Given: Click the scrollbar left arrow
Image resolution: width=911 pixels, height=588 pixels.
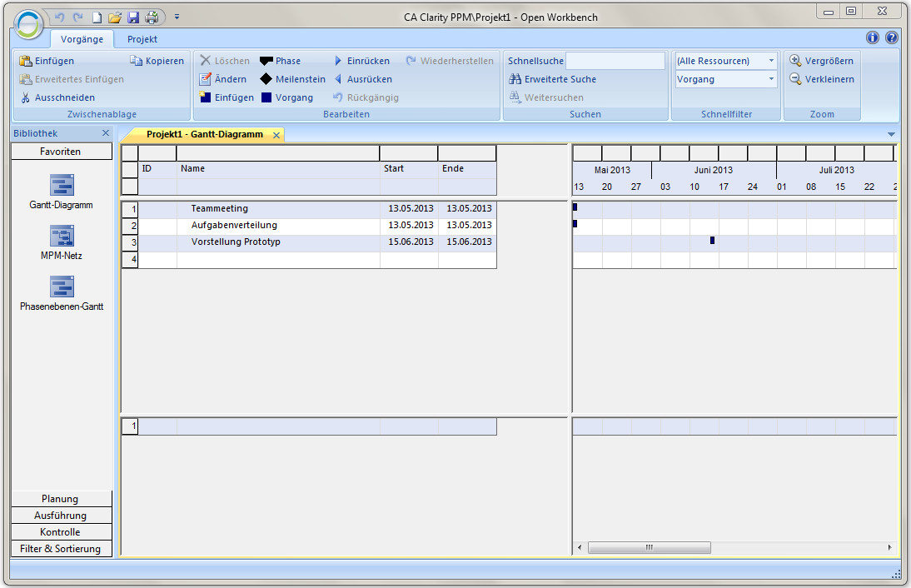Looking at the screenshot, I should point(580,547).
